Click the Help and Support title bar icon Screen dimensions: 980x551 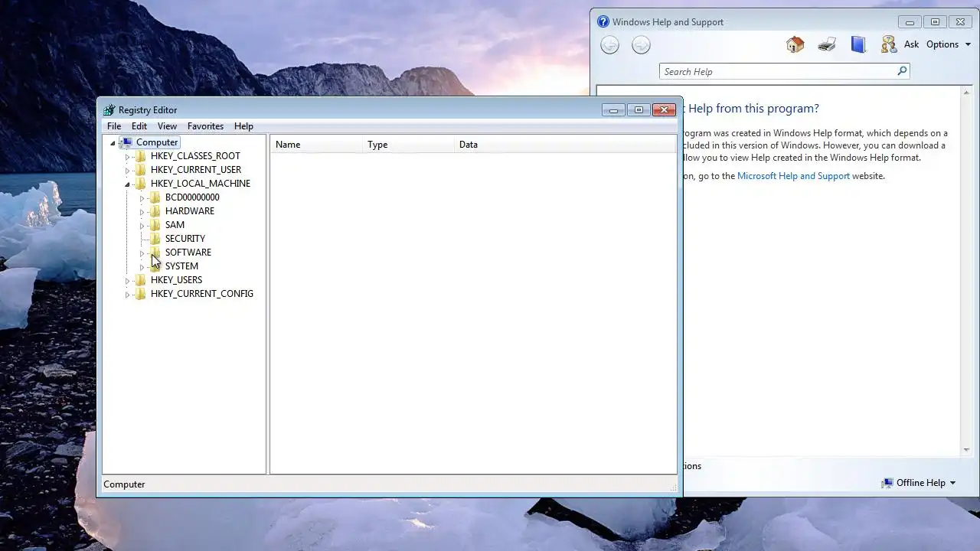(603, 22)
